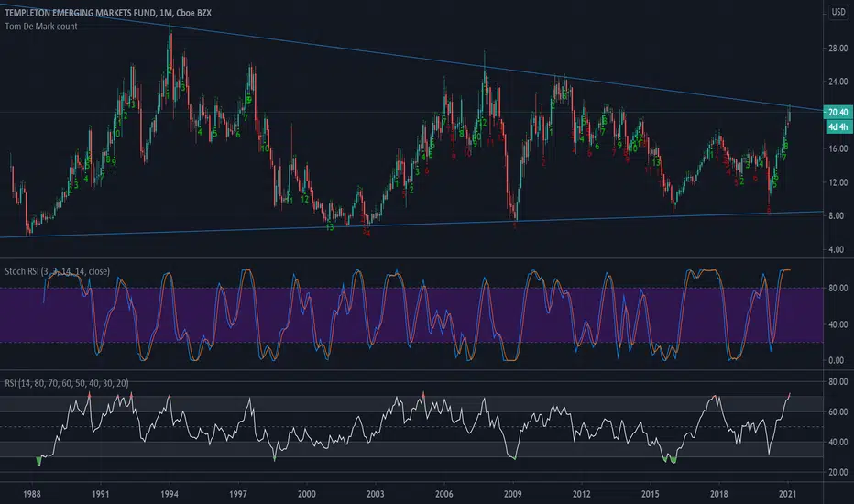Click the latest candle near 2021
Viewport: 854px width, 504px height.
[x=790, y=114]
